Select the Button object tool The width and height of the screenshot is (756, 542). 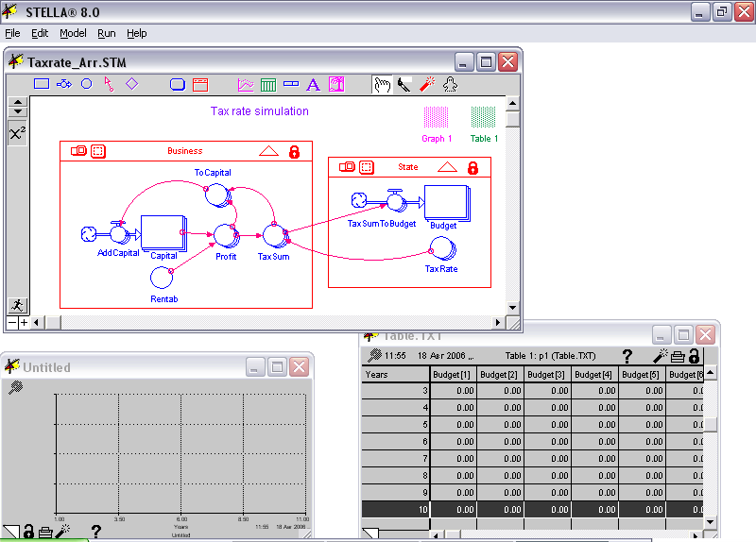pyautogui.click(x=178, y=85)
